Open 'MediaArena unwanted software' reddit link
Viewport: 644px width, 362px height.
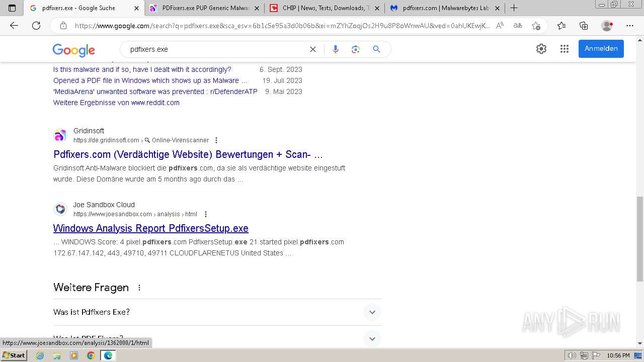pyautogui.click(x=155, y=92)
